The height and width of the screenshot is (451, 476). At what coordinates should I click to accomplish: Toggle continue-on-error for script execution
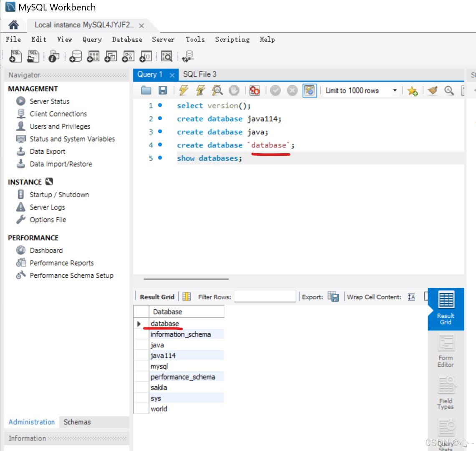pos(255,90)
